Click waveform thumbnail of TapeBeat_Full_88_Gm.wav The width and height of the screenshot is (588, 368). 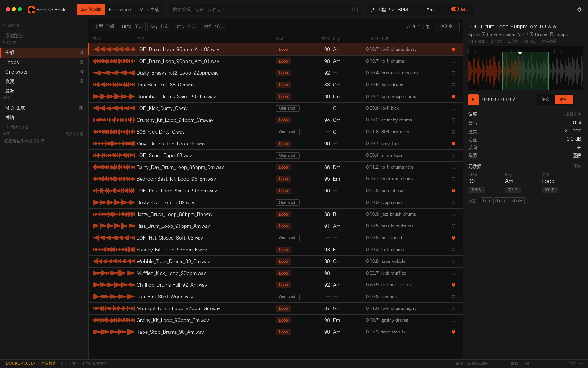pyautogui.click(x=114, y=85)
